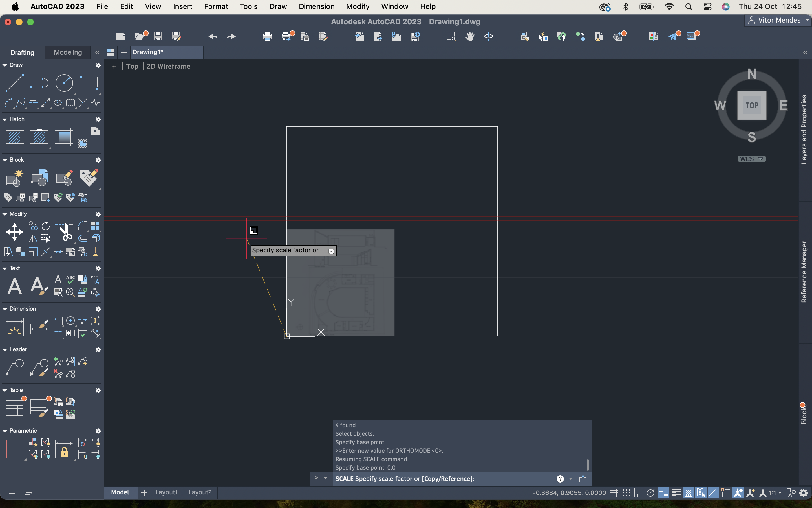Select the Hatch tool
The width and height of the screenshot is (812, 508).
[x=14, y=137]
